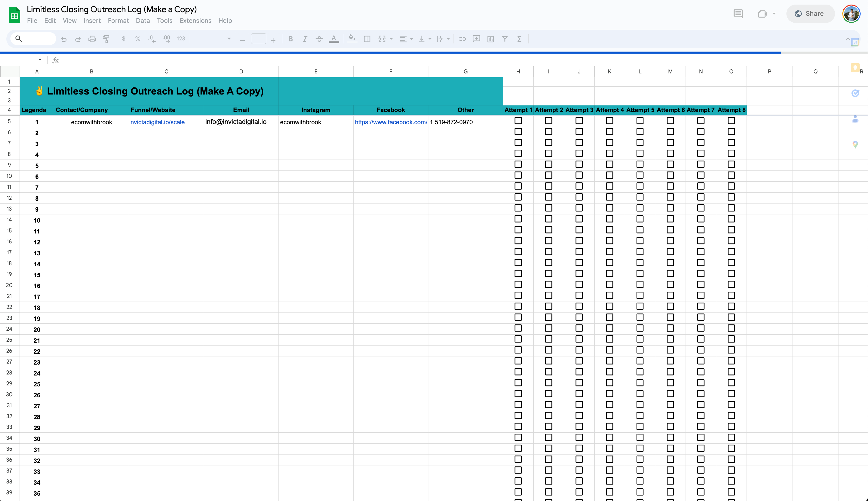This screenshot has width=868, height=501.
Task: Tick Attempt 8 checkbox in row 10
Action: tap(731, 175)
